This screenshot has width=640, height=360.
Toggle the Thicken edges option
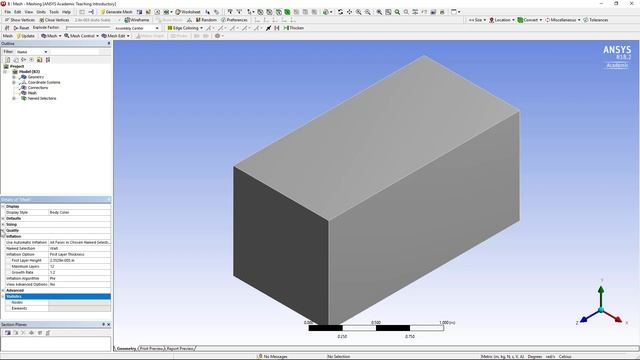pyautogui.click(x=294, y=28)
